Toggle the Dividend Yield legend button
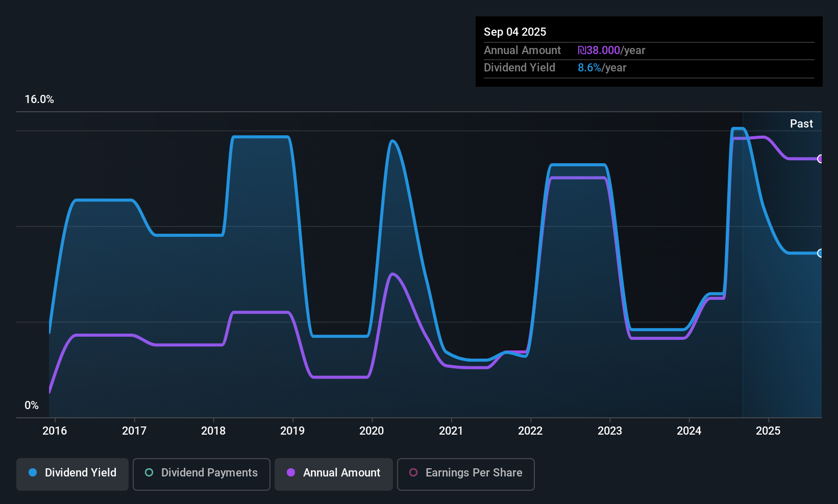The image size is (838, 504). 72,473
